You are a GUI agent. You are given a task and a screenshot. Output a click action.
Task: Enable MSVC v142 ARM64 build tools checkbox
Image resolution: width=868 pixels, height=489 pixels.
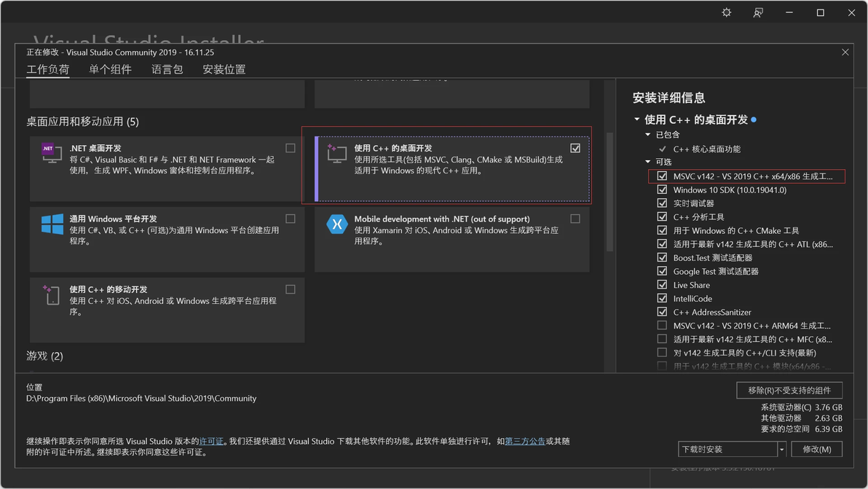pos(662,325)
